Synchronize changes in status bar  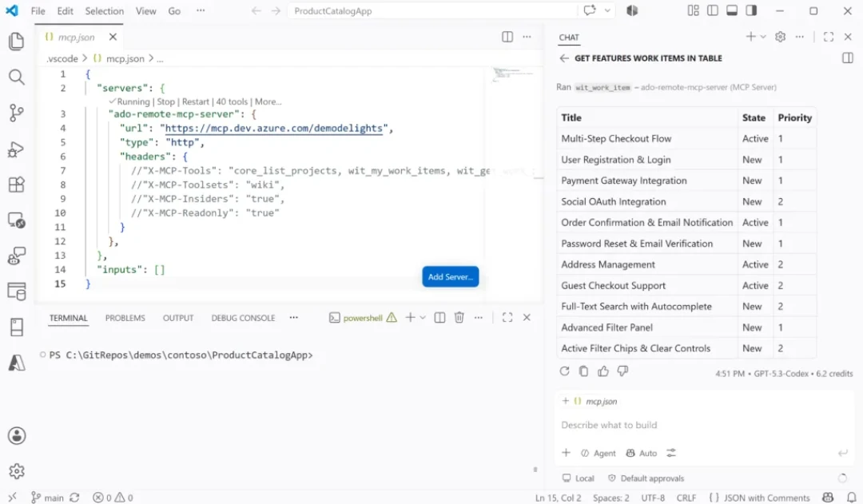(x=74, y=498)
